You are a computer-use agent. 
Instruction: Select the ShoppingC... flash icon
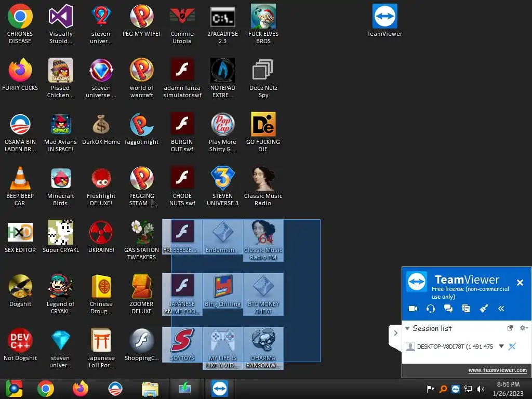[x=141, y=344]
